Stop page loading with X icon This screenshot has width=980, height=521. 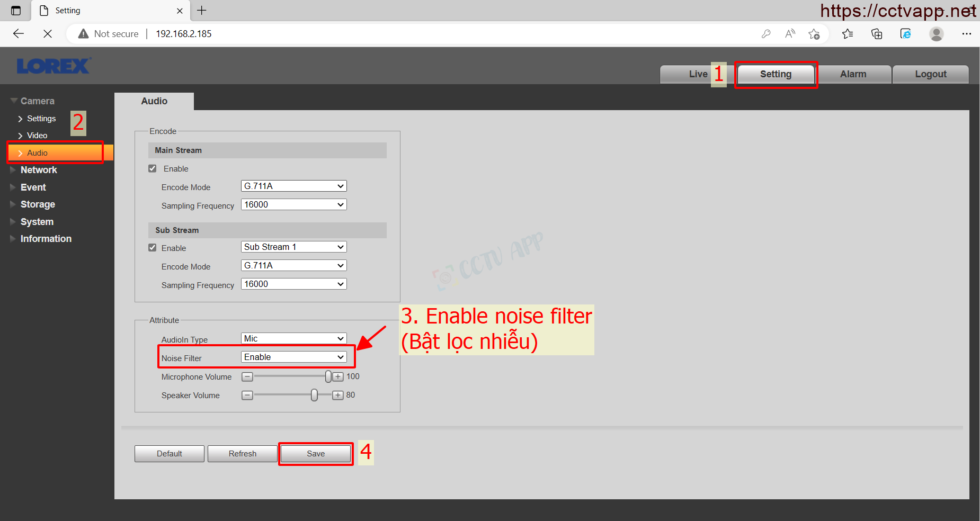tap(48, 34)
